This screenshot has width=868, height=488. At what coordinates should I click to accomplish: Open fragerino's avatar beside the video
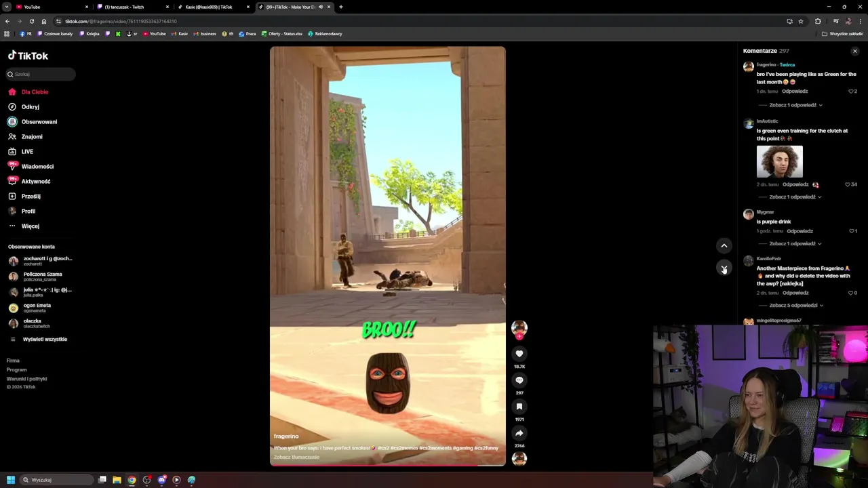click(519, 328)
